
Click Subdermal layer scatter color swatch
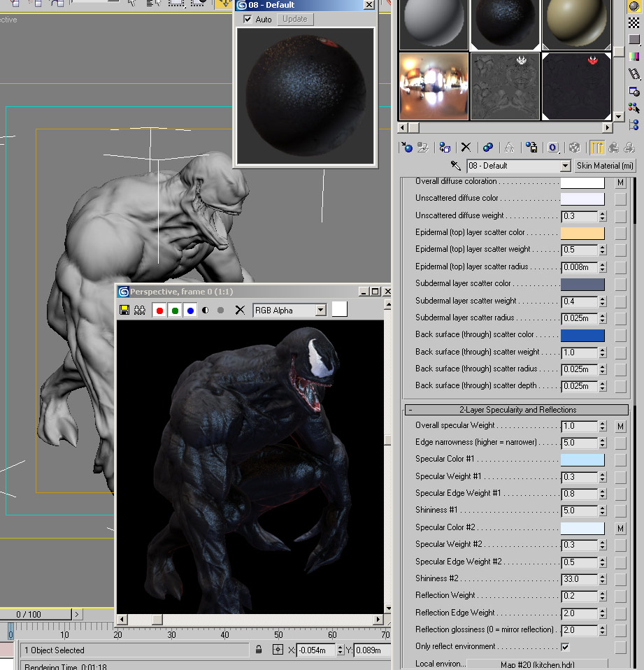coord(582,284)
